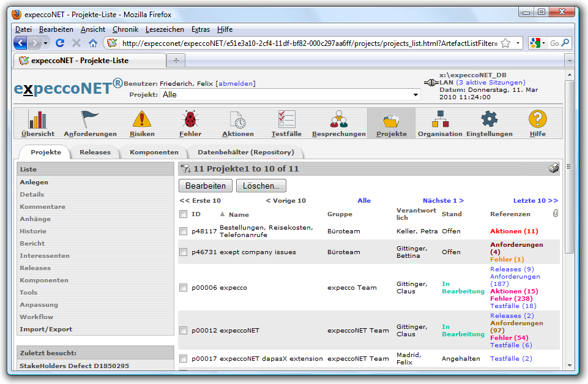
Task: Click the Einstellungen gear icon
Action: coord(489,119)
